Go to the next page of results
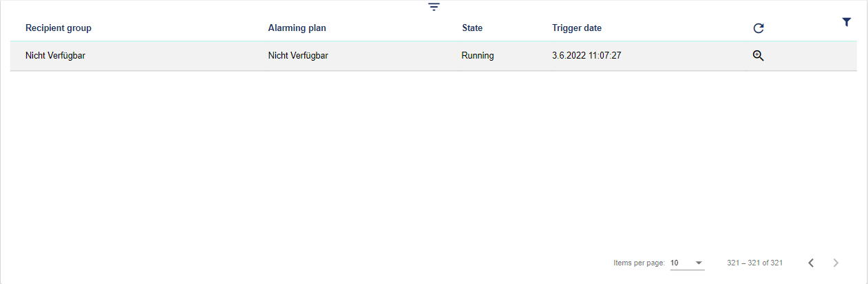The width and height of the screenshot is (868, 284). coord(836,263)
